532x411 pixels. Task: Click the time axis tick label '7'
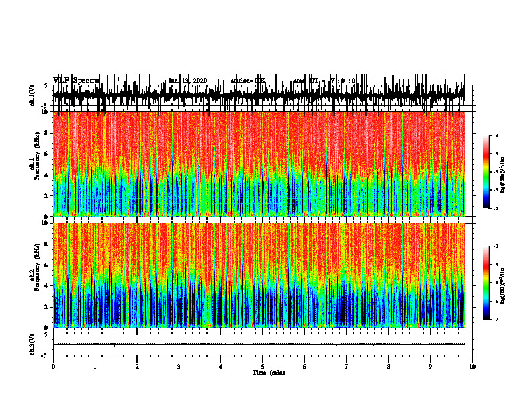pos(347,367)
